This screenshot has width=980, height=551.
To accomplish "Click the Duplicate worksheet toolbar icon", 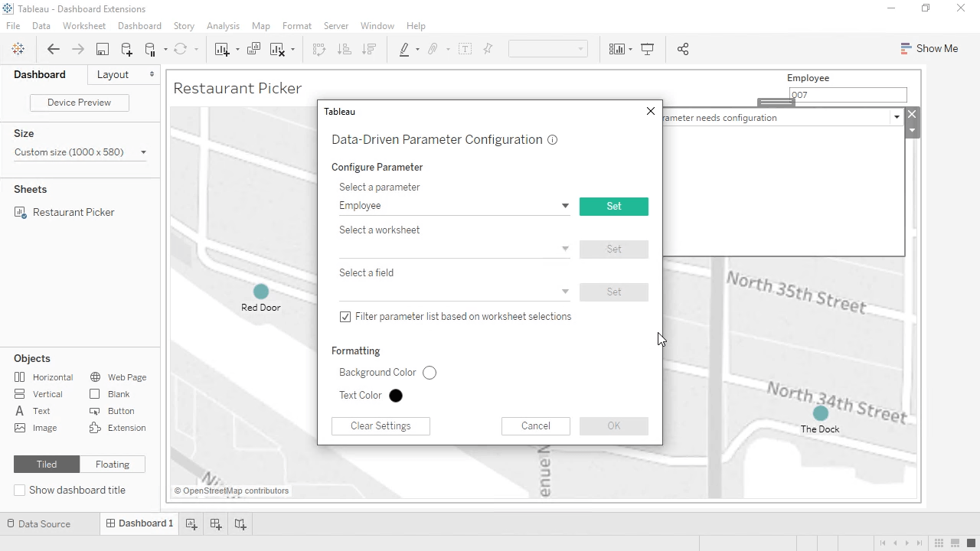I will coord(253,49).
